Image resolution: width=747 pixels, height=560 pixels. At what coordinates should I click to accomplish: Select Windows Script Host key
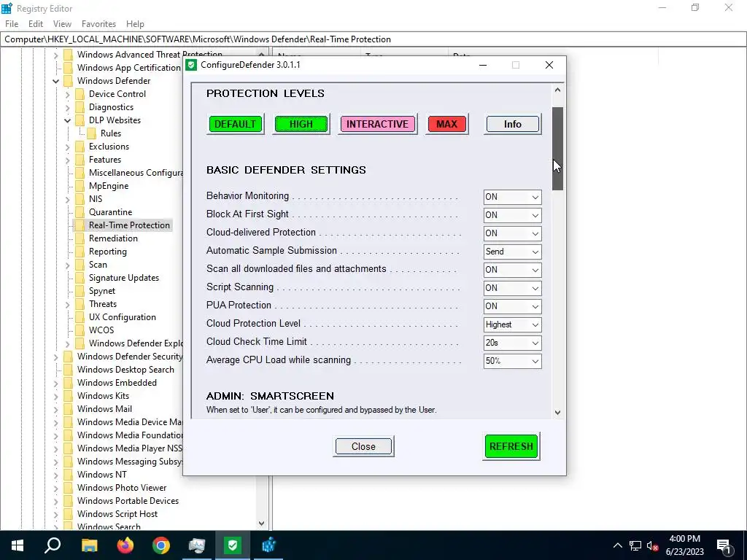tap(117, 514)
